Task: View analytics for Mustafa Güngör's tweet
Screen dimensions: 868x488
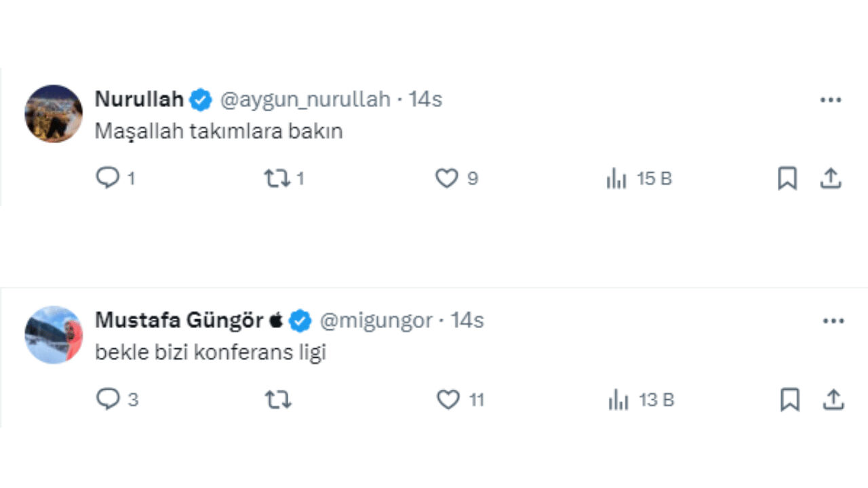Action: [x=618, y=401]
